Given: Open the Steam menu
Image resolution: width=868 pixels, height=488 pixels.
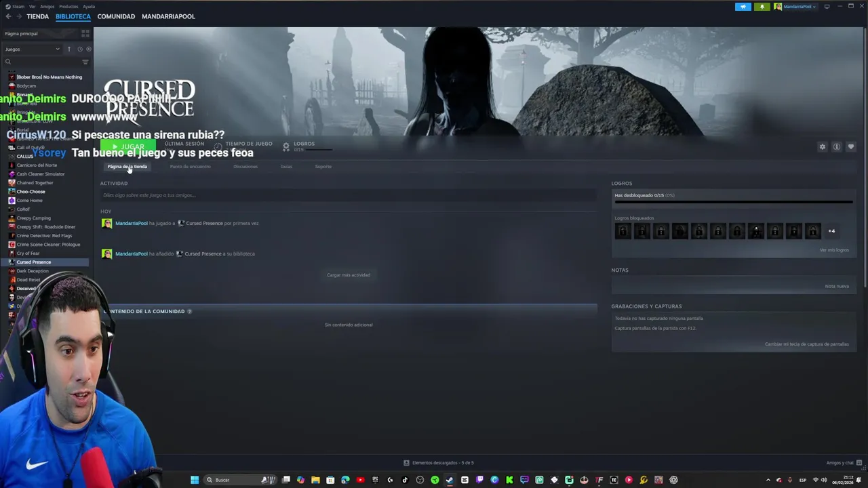Looking at the screenshot, I should (15, 6).
